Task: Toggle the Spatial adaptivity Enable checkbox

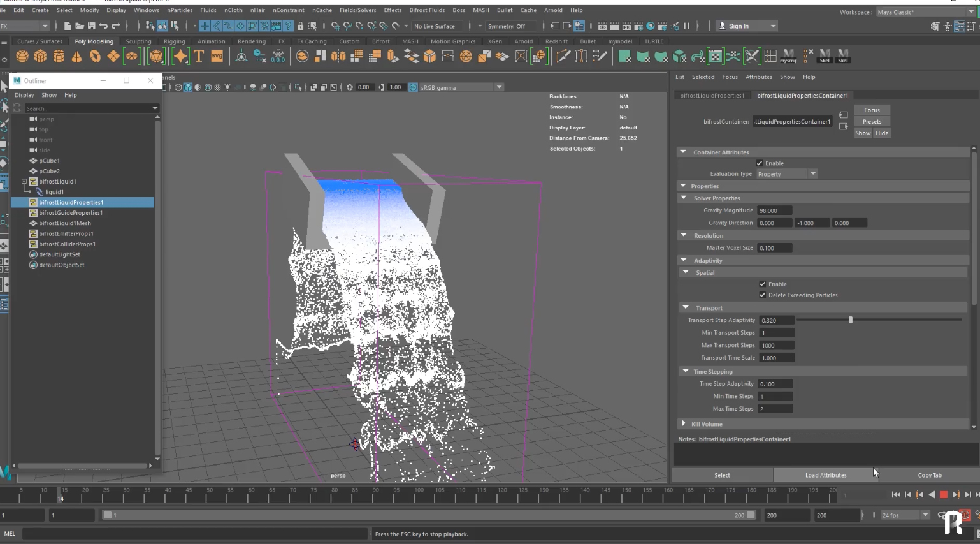Action: [763, 284]
